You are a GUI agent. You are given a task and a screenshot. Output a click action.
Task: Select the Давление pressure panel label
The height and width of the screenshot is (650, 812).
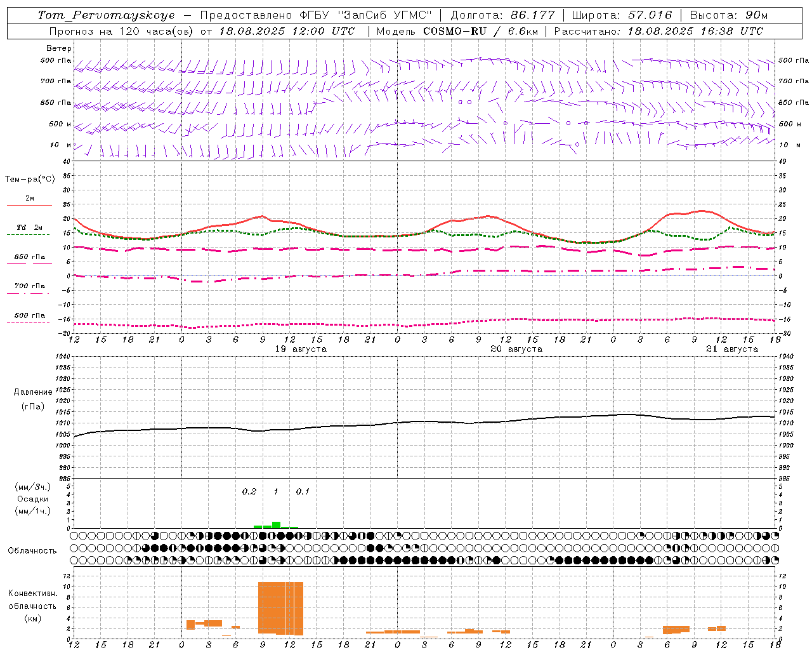coord(33,392)
